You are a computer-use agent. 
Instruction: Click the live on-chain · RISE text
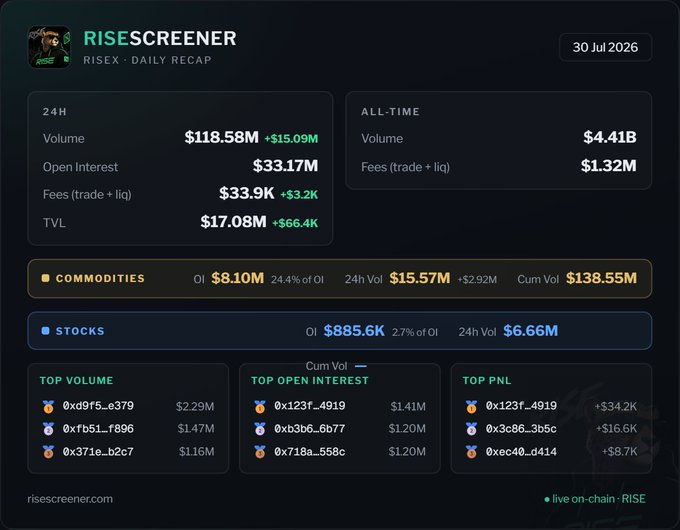[599, 499]
